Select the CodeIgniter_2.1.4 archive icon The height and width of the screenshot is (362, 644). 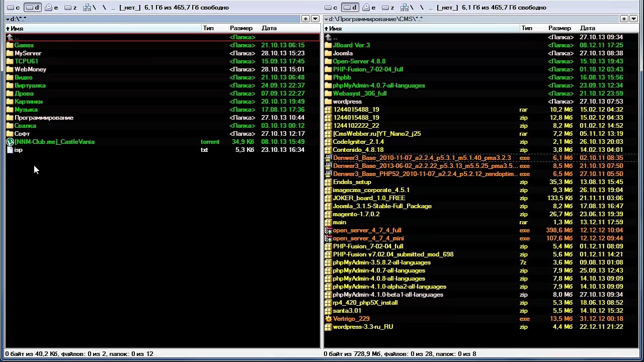click(329, 142)
